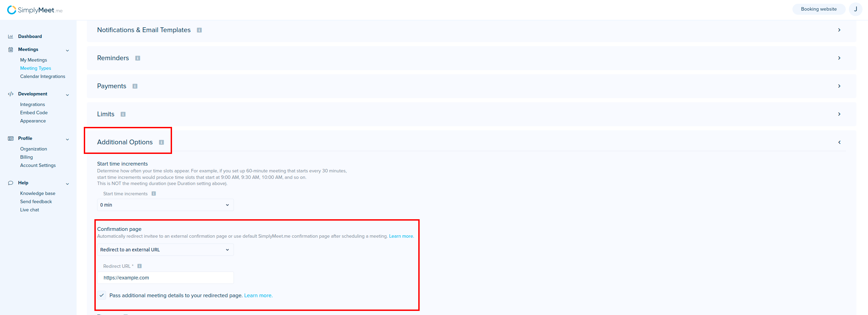Click info icon beside Payments heading
868x315 pixels.
tap(135, 86)
